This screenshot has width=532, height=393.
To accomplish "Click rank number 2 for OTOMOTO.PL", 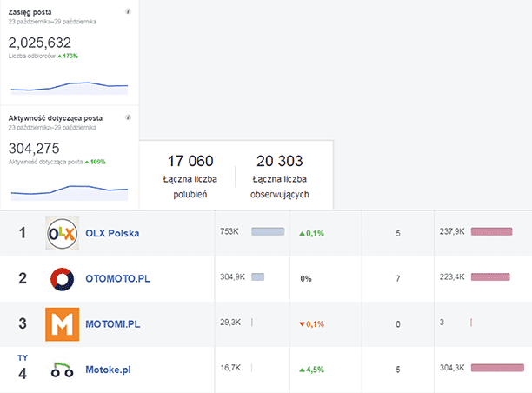I will click(x=23, y=278).
